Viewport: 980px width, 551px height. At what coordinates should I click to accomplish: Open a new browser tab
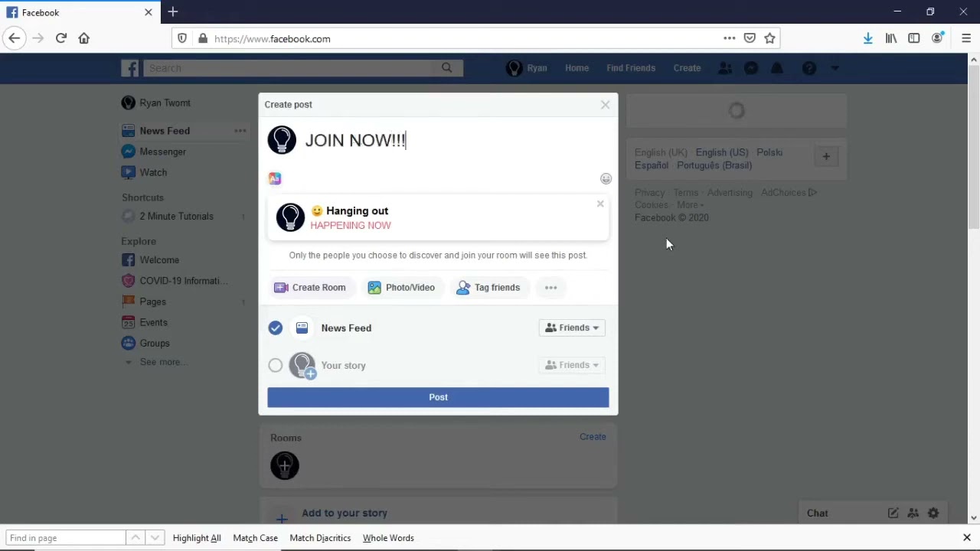[173, 12]
